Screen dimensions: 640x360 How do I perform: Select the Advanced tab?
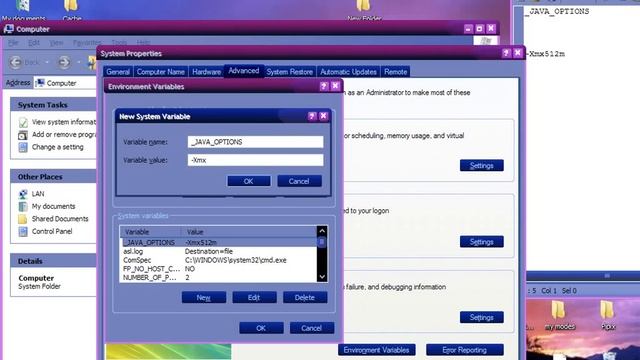(244, 71)
